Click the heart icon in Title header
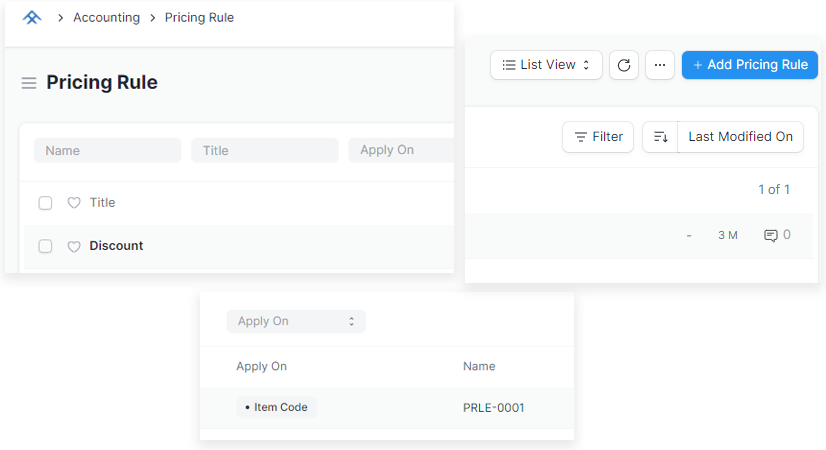The height and width of the screenshot is (450, 826). (x=74, y=203)
